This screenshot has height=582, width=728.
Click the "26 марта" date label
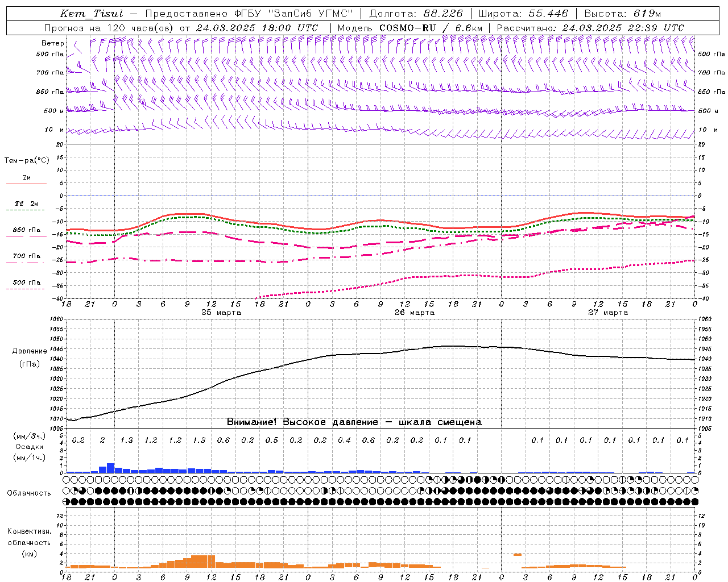(415, 313)
